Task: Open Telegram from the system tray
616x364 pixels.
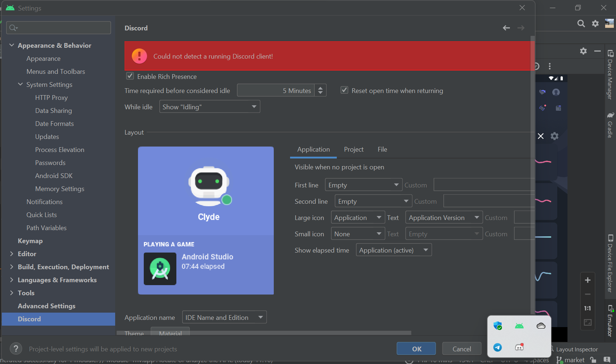Action: [x=498, y=348]
